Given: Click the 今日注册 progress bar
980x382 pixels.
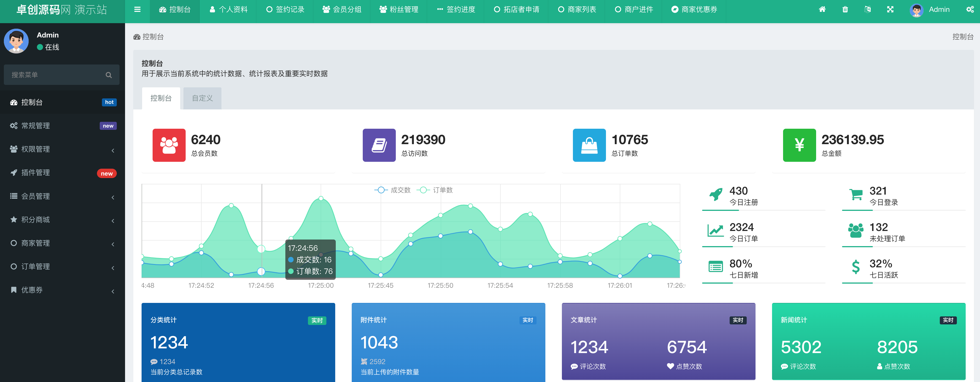Looking at the screenshot, I should (x=764, y=210).
